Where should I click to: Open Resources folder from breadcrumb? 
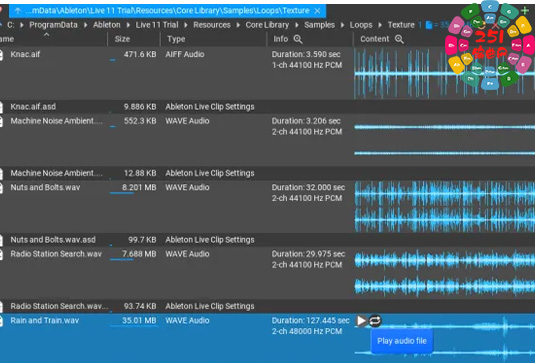point(212,25)
